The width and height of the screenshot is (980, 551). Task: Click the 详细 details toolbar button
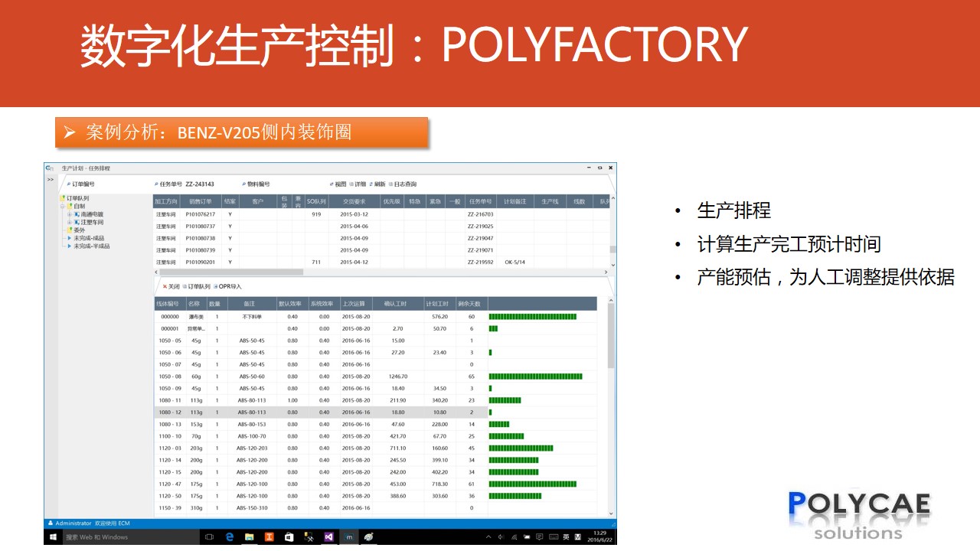[x=357, y=184]
